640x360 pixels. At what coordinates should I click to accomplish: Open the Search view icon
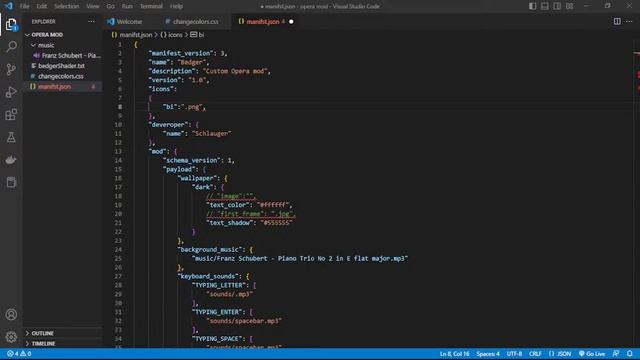tap(11, 47)
